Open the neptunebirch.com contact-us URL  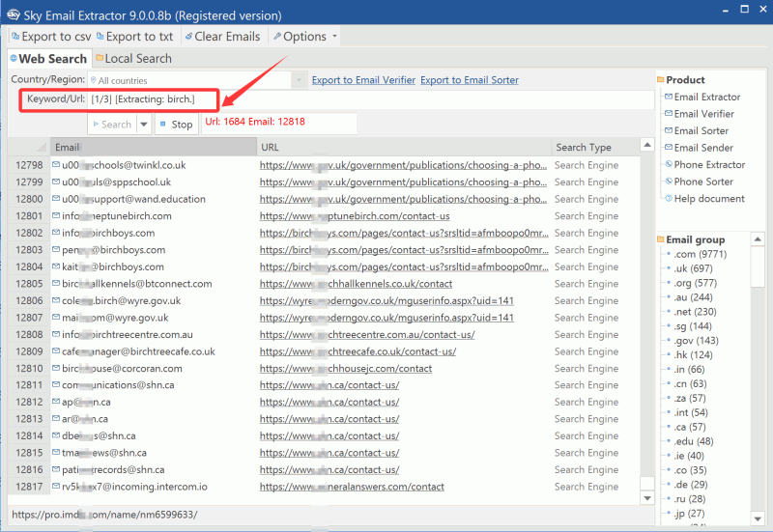(355, 216)
